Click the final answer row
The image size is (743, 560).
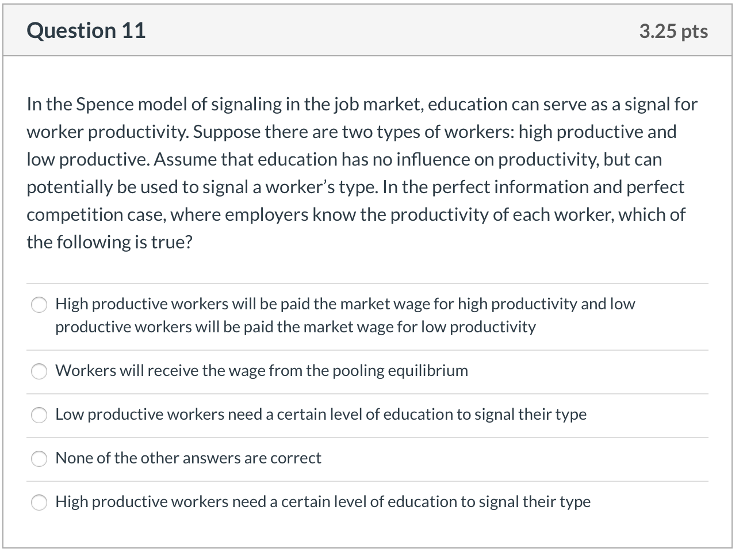click(x=322, y=502)
